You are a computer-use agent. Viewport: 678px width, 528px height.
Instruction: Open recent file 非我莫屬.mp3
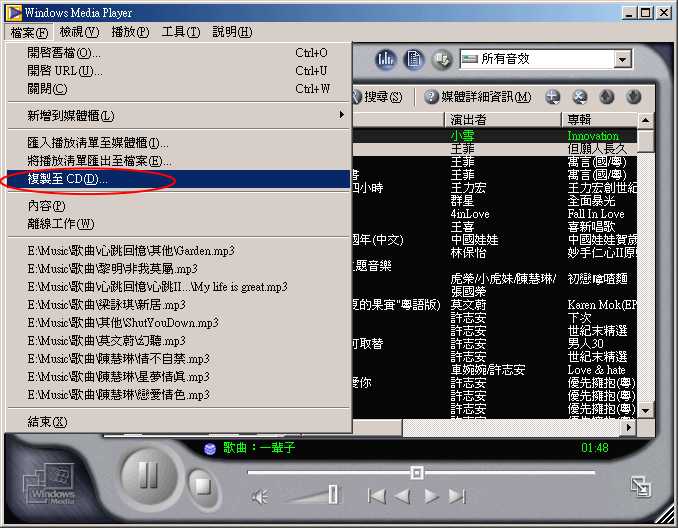click(x=179, y=269)
